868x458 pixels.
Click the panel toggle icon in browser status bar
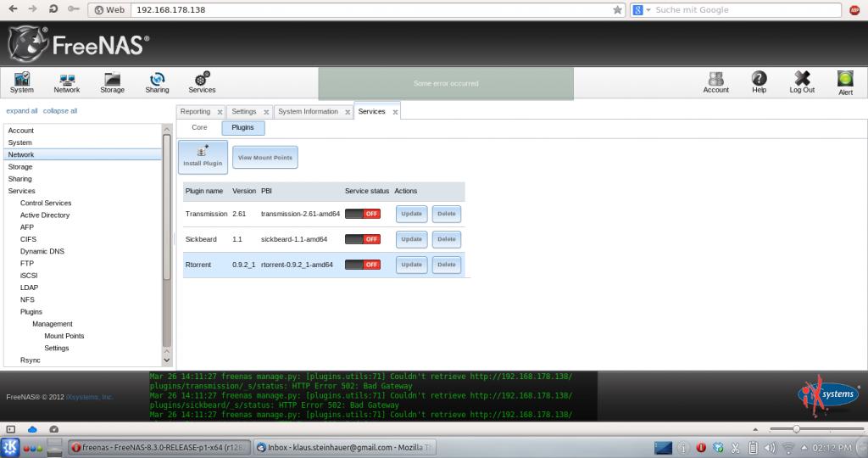point(10,429)
